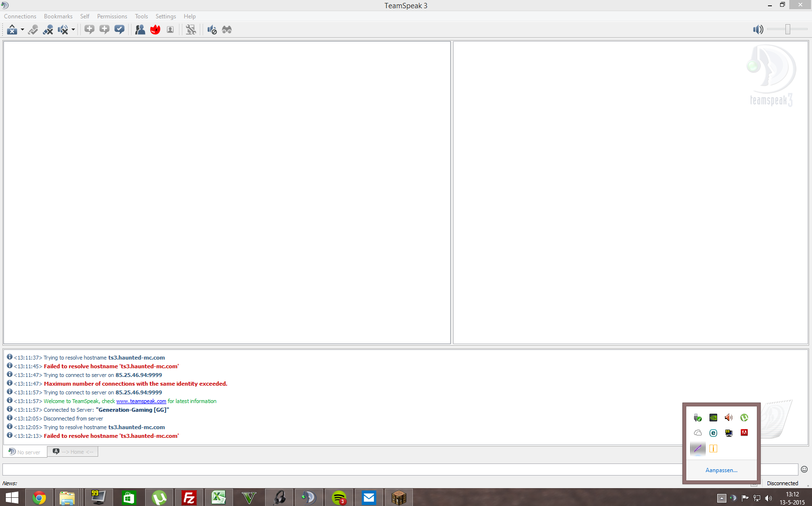Click the orange 'i' info tray icon
812x506 pixels.
pos(713,448)
